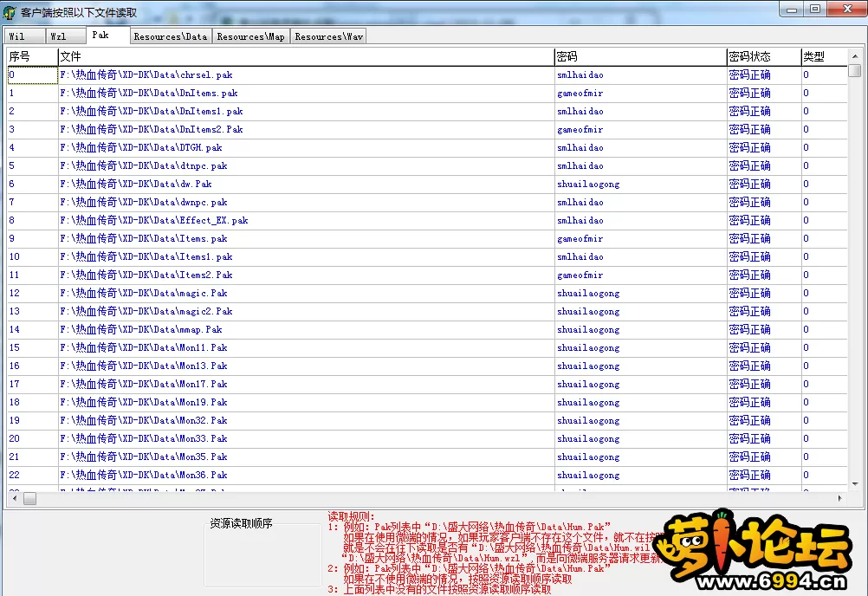The image size is (868, 596).
Task: Click the vertical scrollbar up arrow
Action: (x=855, y=56)
